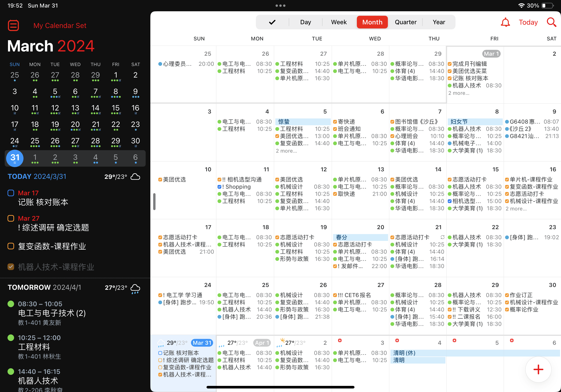The image size is (561, 392).
Task: Open My Calendar Set
Action: (x=60, y=25)
